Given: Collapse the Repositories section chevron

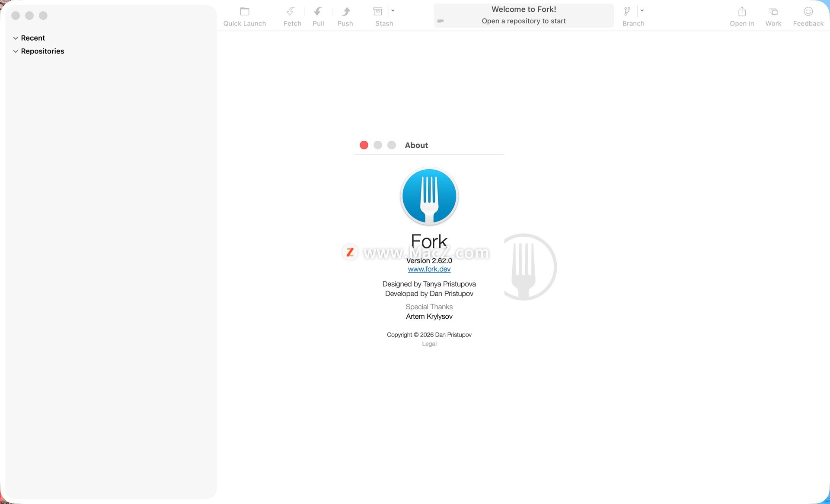Looking at the screenshot, I should (x=16, y=51).
